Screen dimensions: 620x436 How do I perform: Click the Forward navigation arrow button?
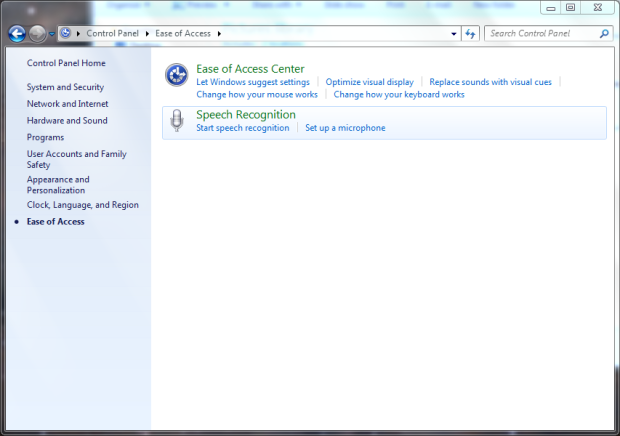(x=38, y=34)
